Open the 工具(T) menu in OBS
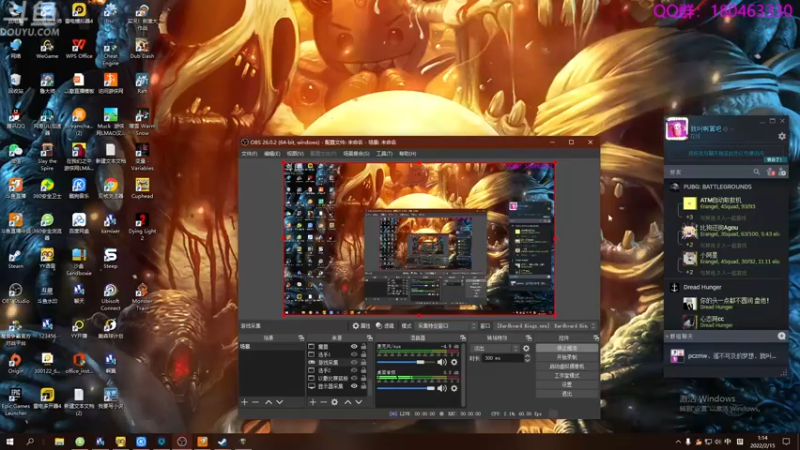This screenshot has width=800, height=450. point(384,154)
